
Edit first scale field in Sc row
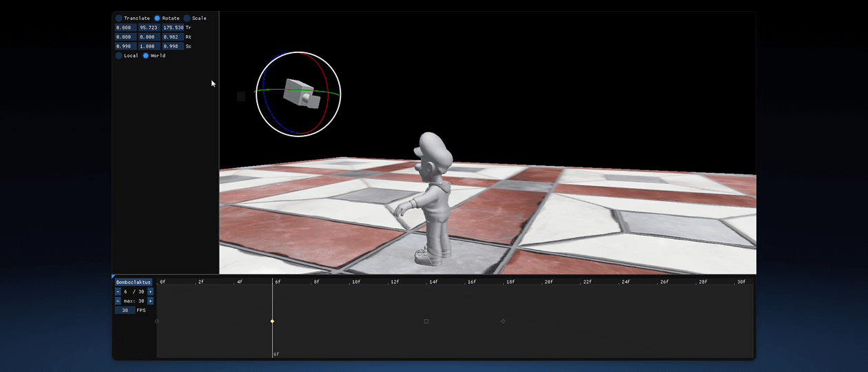coord(126,46)
